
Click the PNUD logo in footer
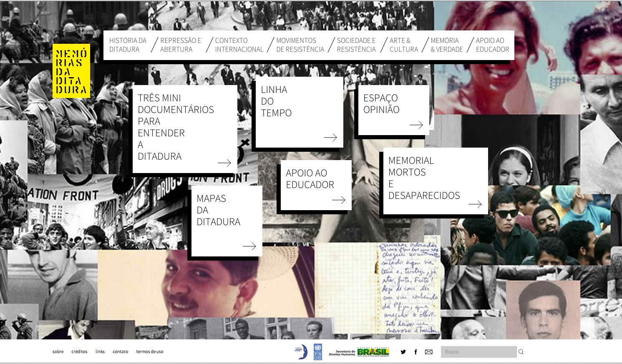[x=317, y=352]
